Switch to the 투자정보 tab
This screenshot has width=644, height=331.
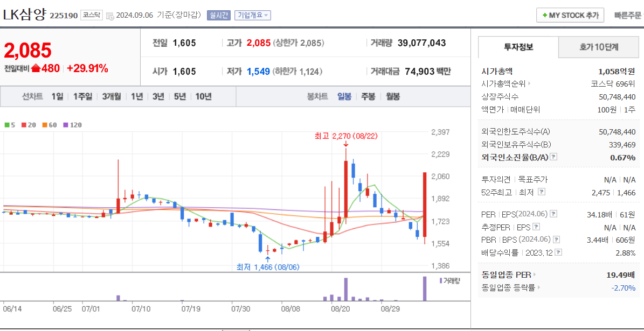(x=518, y=47)
